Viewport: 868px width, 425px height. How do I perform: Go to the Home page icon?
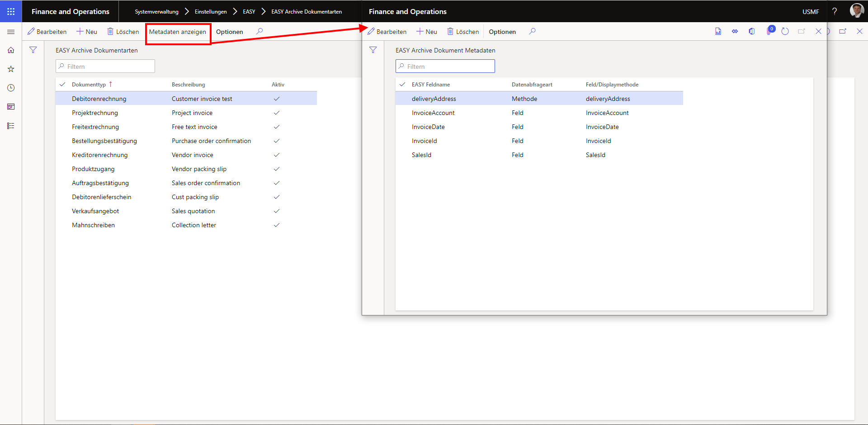coord(11,50)
